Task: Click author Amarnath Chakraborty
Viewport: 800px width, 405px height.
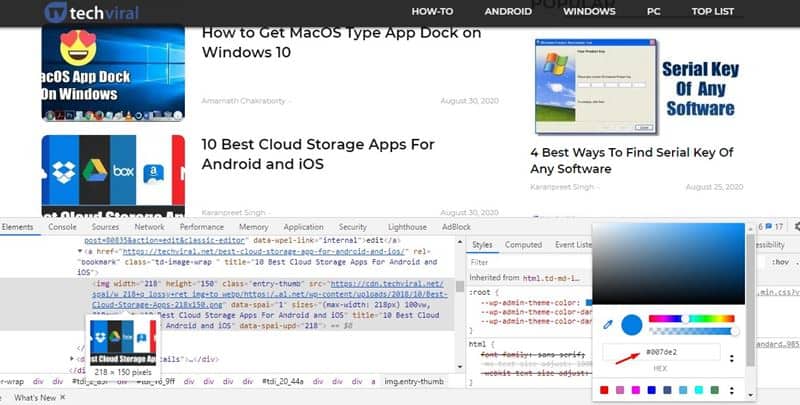Action: [243, 101]
